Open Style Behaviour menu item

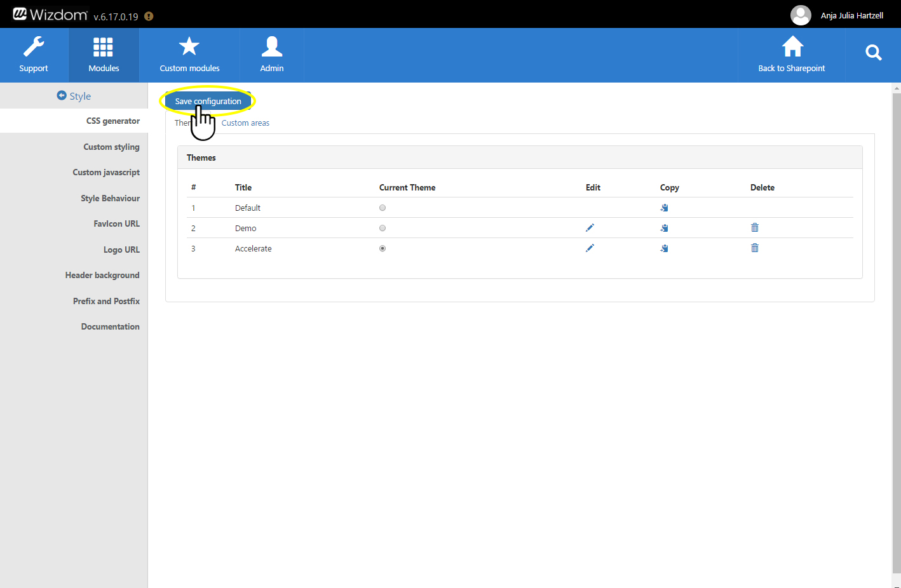(110, 198)
